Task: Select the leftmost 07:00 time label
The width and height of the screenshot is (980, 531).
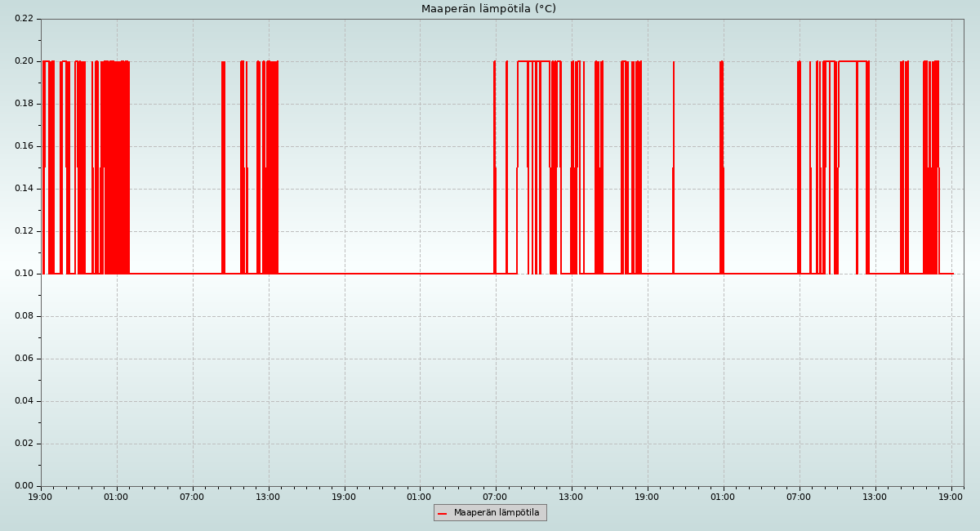Action: (192, 497)
